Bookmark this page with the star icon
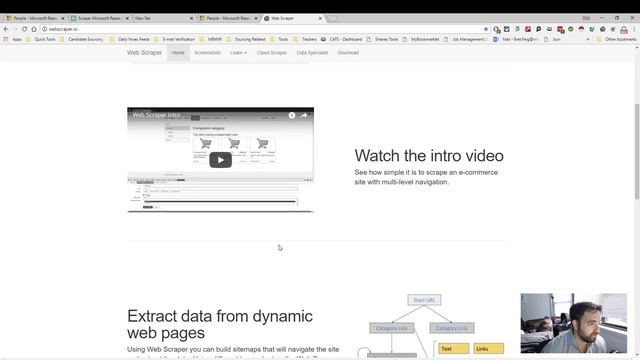This screenshot has height=360, width=640. point(486,29)
